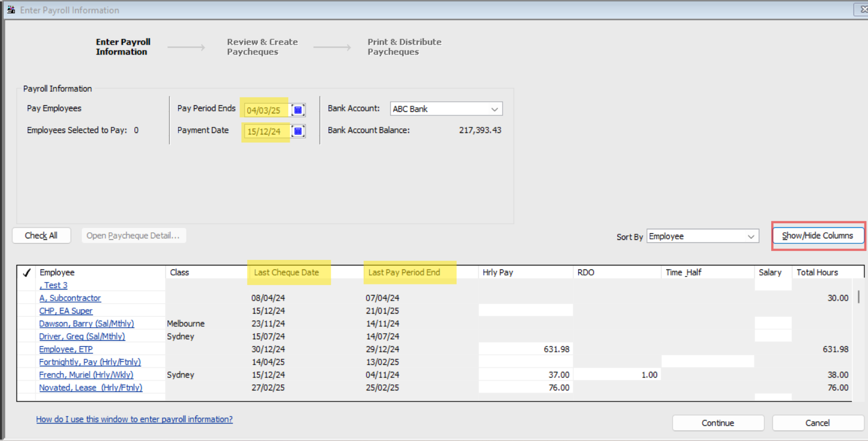This screenshot has width=868, height=441.
Task: Open CHP, EA Super employee link
Action: [66, 311]
